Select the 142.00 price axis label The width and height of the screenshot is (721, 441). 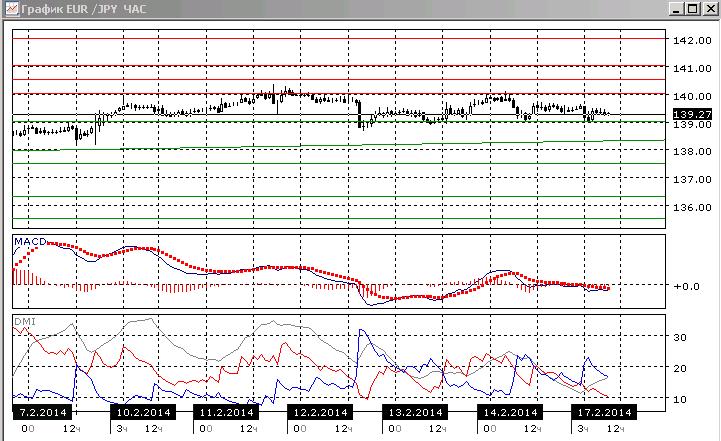click(692, 40)
